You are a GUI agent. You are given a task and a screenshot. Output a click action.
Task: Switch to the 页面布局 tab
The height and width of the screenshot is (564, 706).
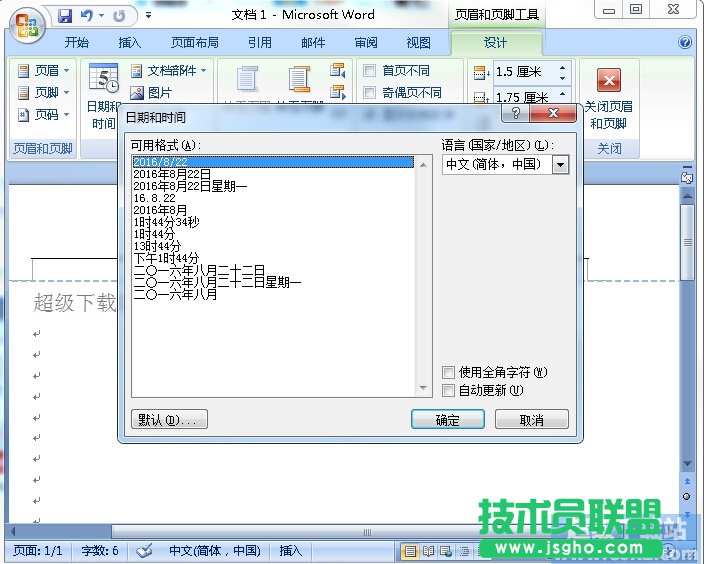pyautogui.click(x=194, y=43)
